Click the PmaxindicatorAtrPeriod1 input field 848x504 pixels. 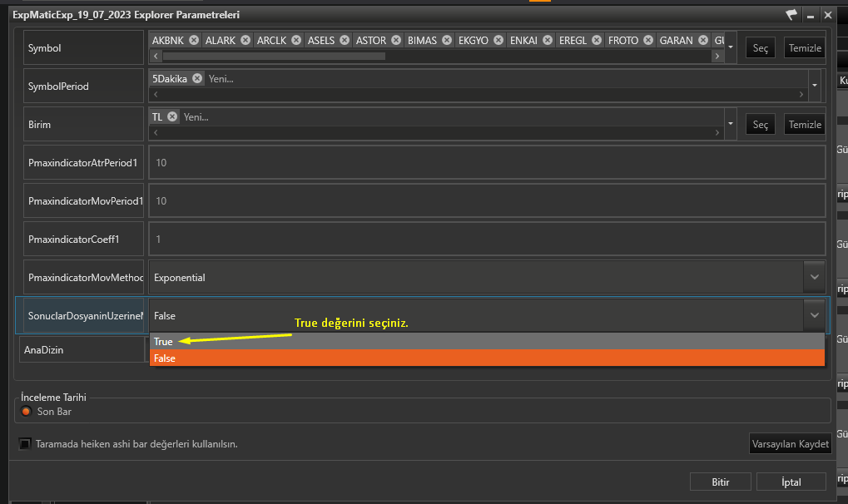click(486, 162)
